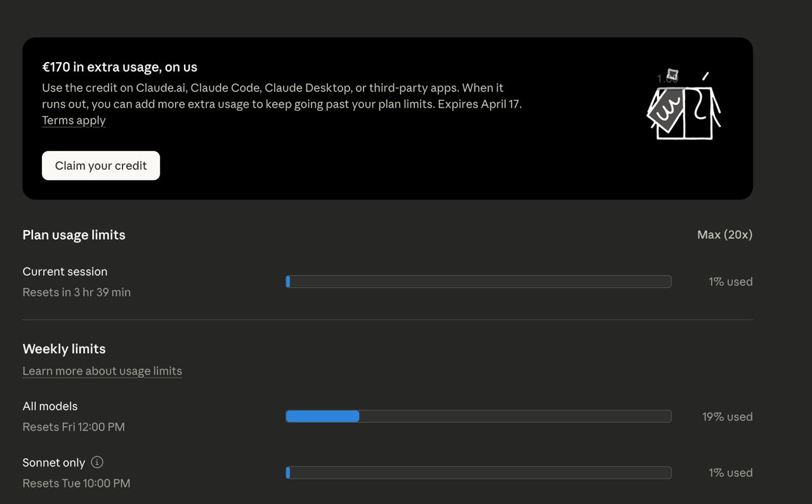812x504 pixels.
Task: Select the Max (20x) plan label
Action: [x=724, y=235]
